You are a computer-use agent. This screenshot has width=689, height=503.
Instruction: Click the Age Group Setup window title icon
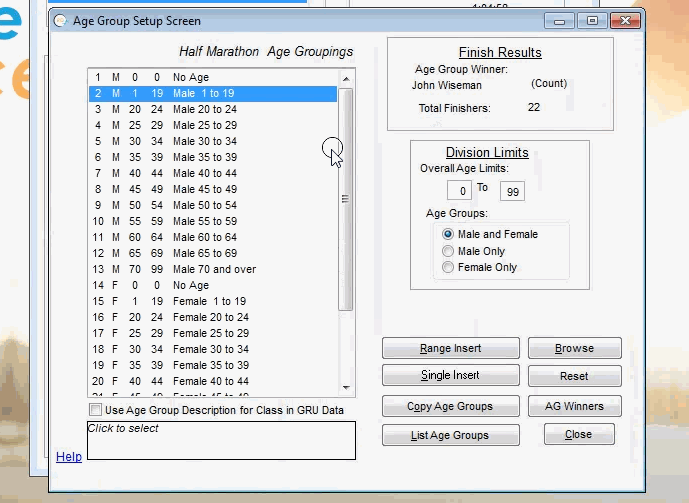[x=60, y=21]
